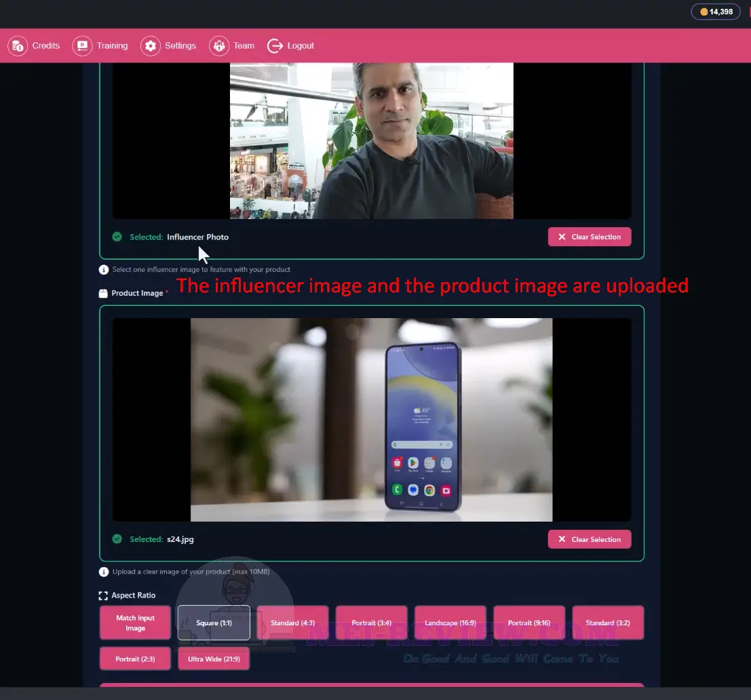Click the 'Product Image' section label
751x700 pixels.
[x=138, y=294]
